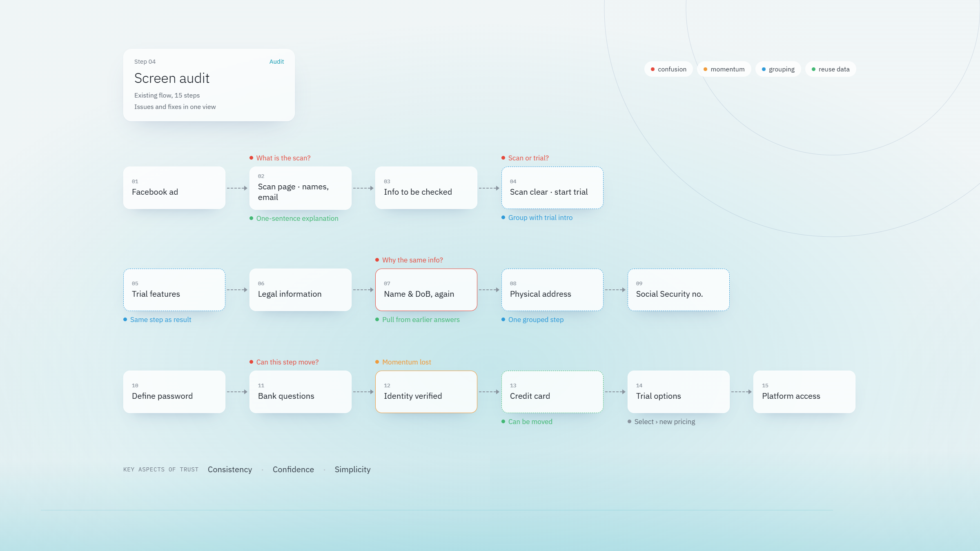Click the Consistency trust aspect
This screenshot has width=980, height=551.
coord(230,469)
